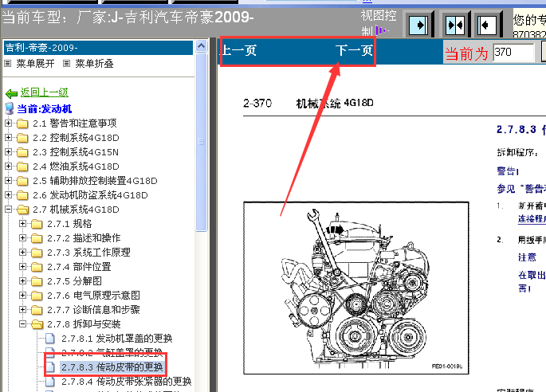Expand the 2.7.1 规格 node
This screenshot has width=546, height=392.
22,223
